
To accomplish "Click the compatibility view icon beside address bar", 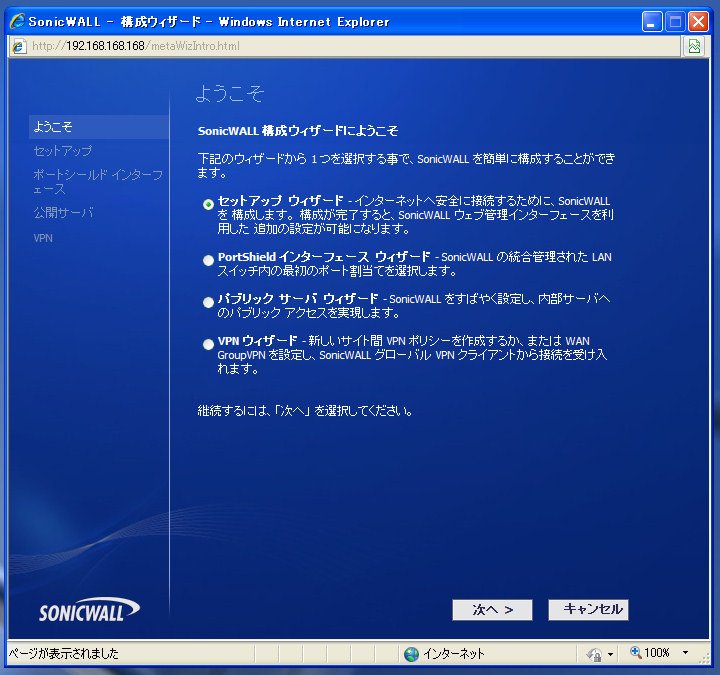I will (694, 46).
